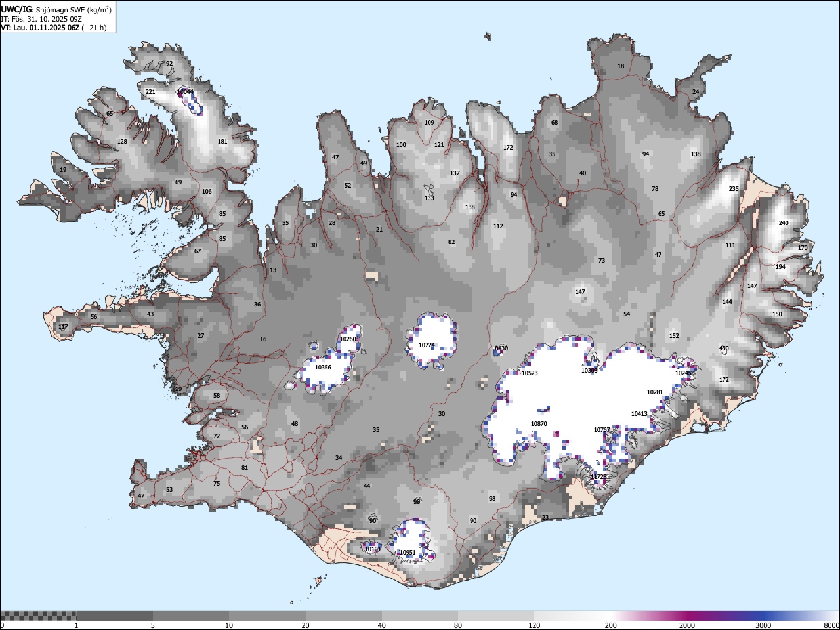Click the legend tick label 120
This screenshot has width=840, height=630.
tap(535, 625)
